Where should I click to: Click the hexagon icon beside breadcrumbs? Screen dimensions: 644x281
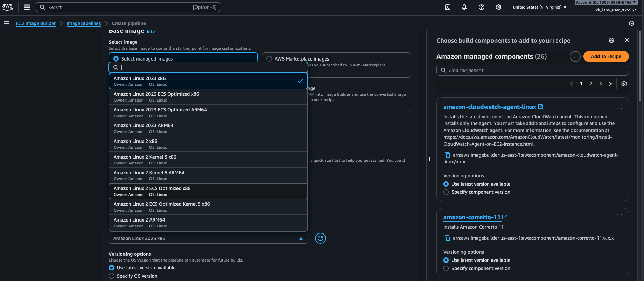pos(632,23)
